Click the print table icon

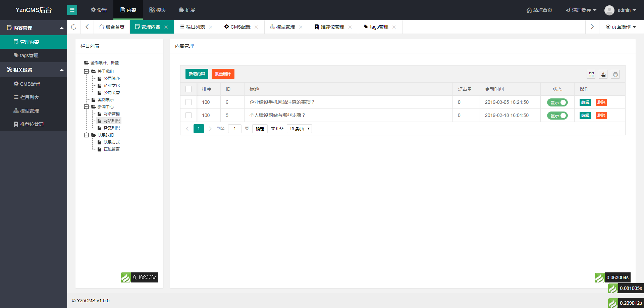[x=615, y=75]
